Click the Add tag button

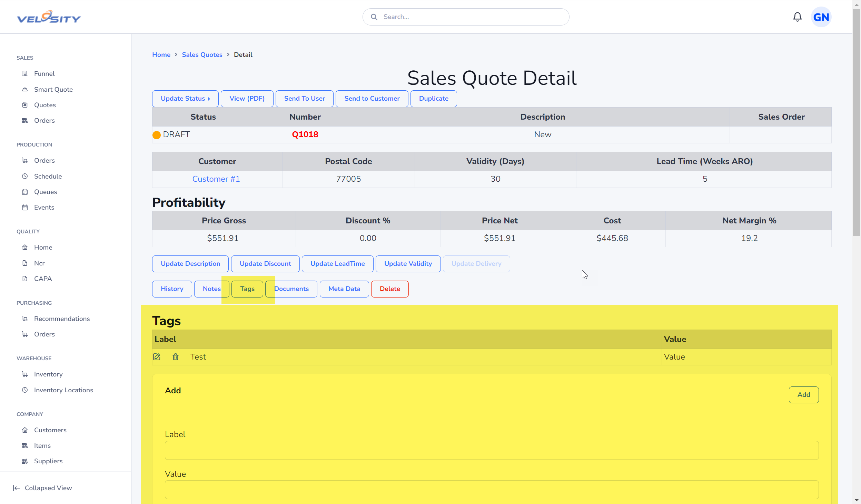tap(804, 395)
